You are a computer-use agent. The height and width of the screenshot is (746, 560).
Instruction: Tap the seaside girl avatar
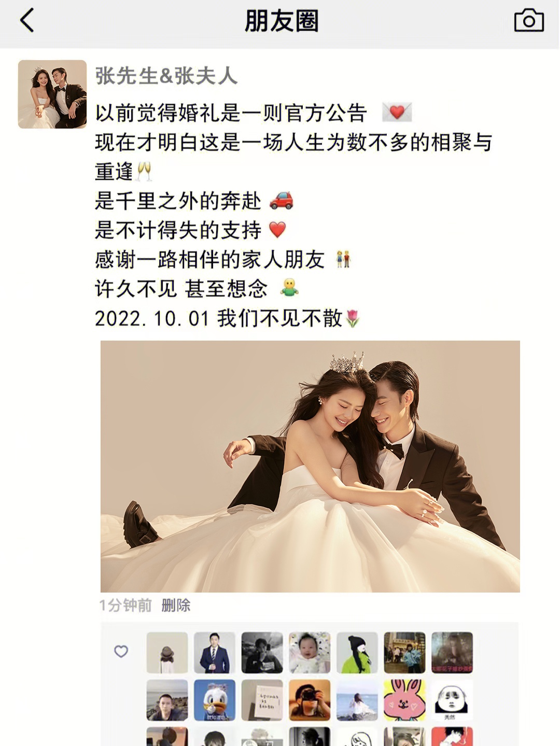(x=357, y=700)
